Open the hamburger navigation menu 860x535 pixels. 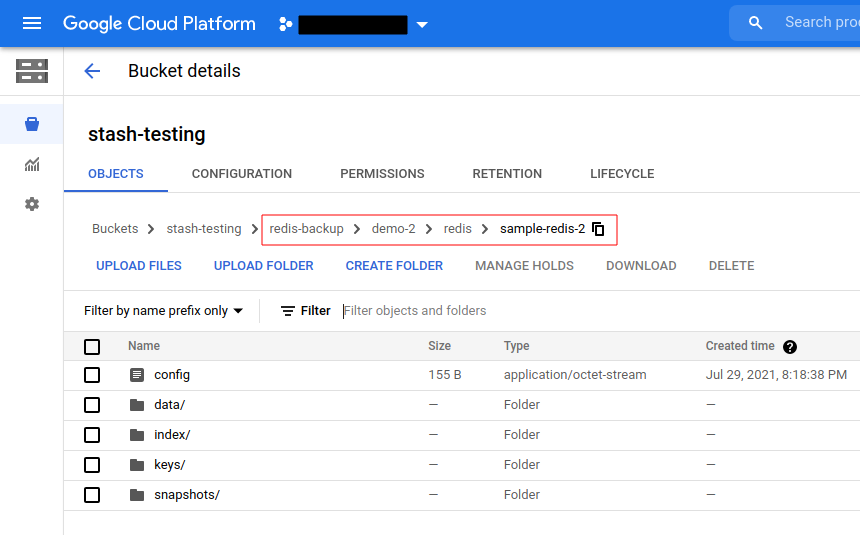click(x=32, y=23)
